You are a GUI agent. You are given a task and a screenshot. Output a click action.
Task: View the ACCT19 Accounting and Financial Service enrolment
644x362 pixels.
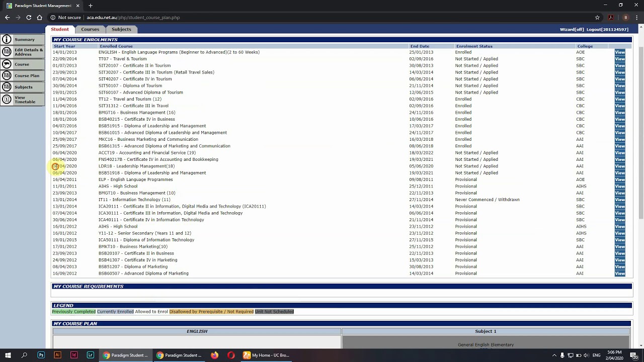coord(620,153)
